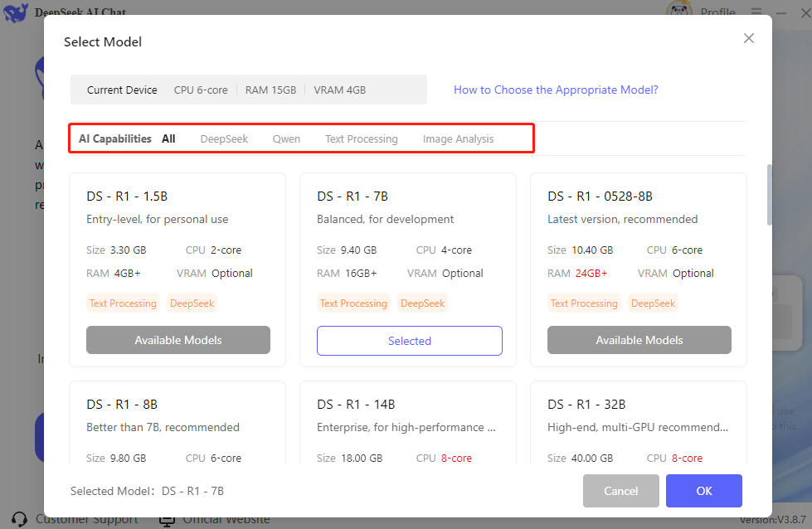Open the Profile avatar icon

[679, 8]
